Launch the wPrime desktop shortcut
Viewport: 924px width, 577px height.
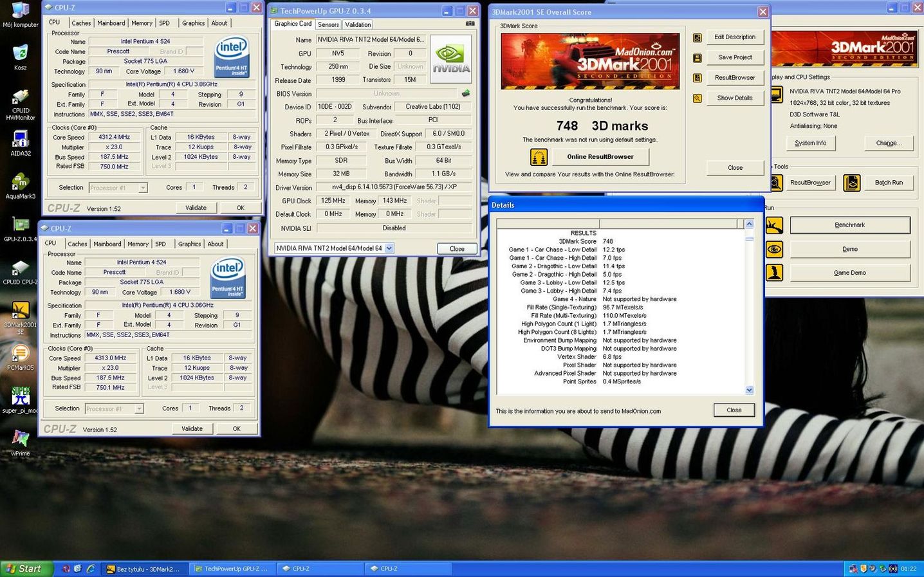pyautogui.click(x=21, y=442)
